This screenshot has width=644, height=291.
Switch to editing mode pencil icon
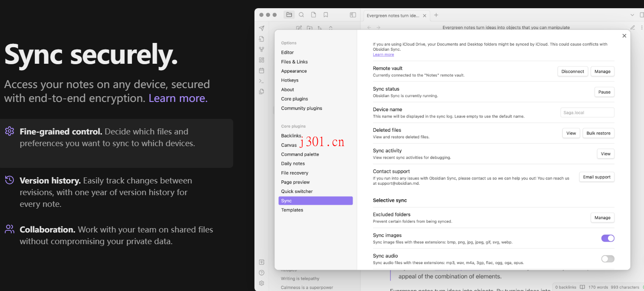pos(633,27)
